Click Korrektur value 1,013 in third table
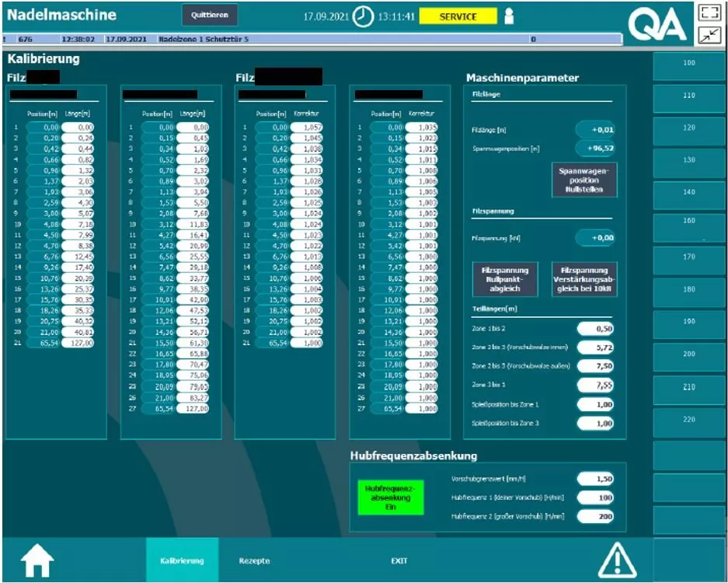This screenshot has height=583, width=728. [306, 257]
